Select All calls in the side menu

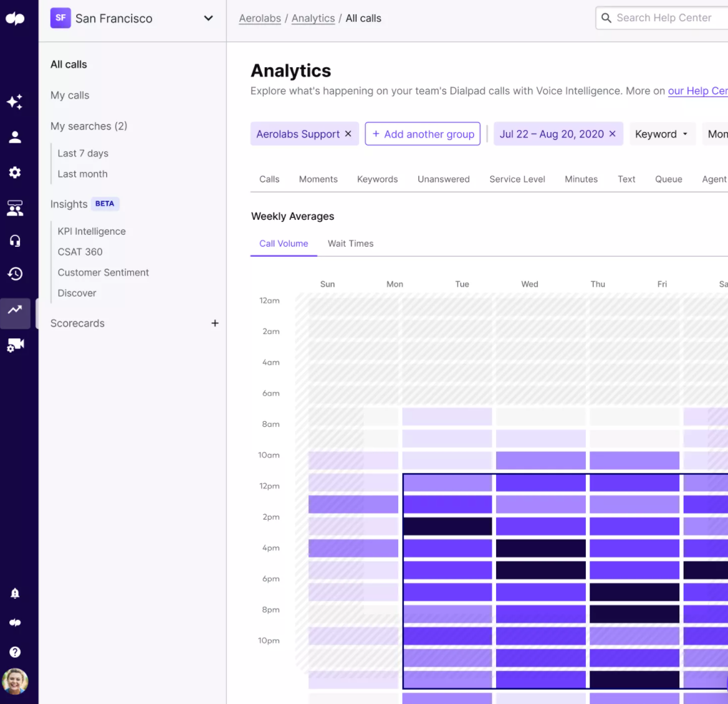click(69, 65)
